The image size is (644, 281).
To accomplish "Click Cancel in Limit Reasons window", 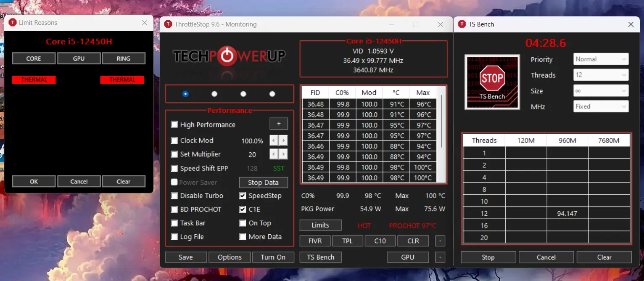I will pos(79,181).
